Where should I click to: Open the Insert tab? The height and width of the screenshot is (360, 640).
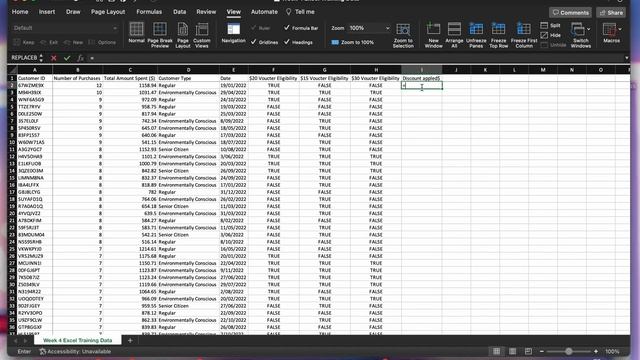point(47,12)
